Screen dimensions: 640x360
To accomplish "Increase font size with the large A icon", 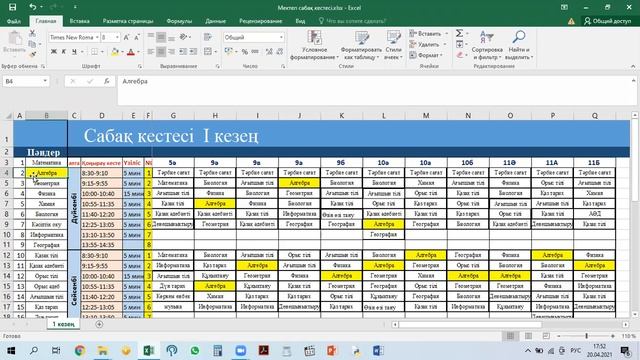I will [x=127, y=38].
